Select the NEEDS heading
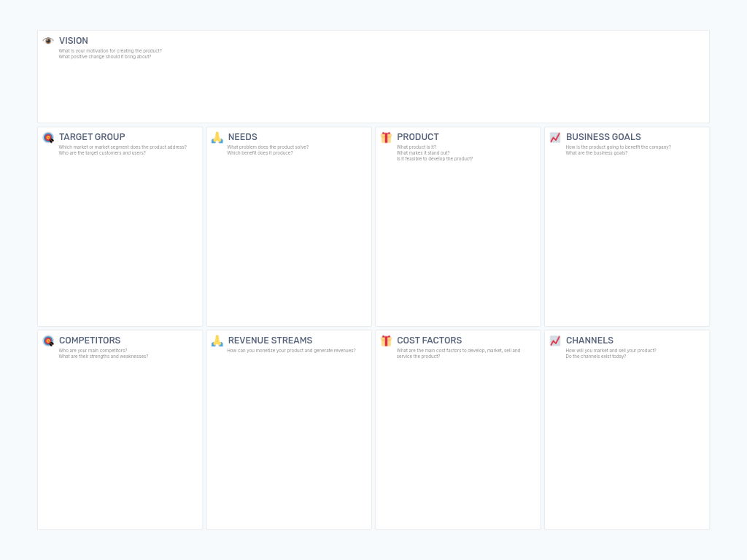 pos(242,137)
